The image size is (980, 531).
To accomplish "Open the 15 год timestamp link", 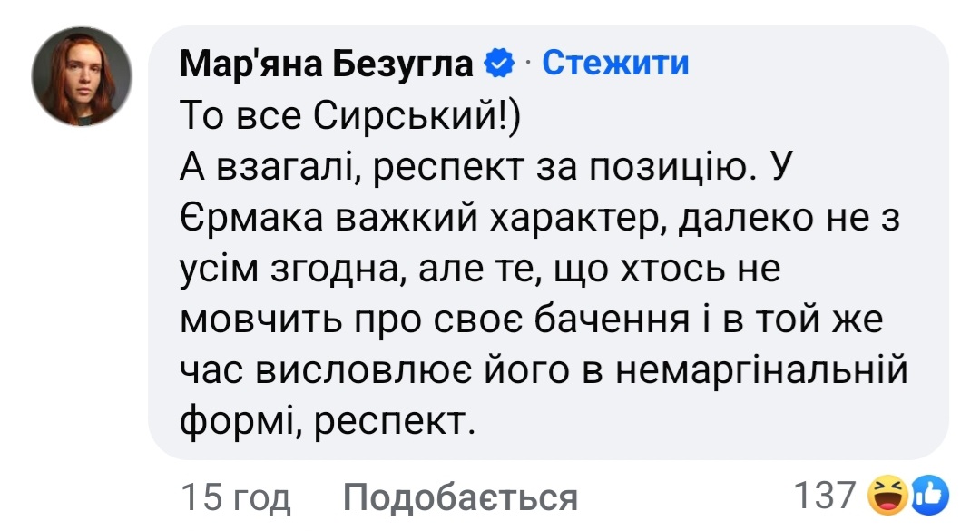I will (236, 497).
